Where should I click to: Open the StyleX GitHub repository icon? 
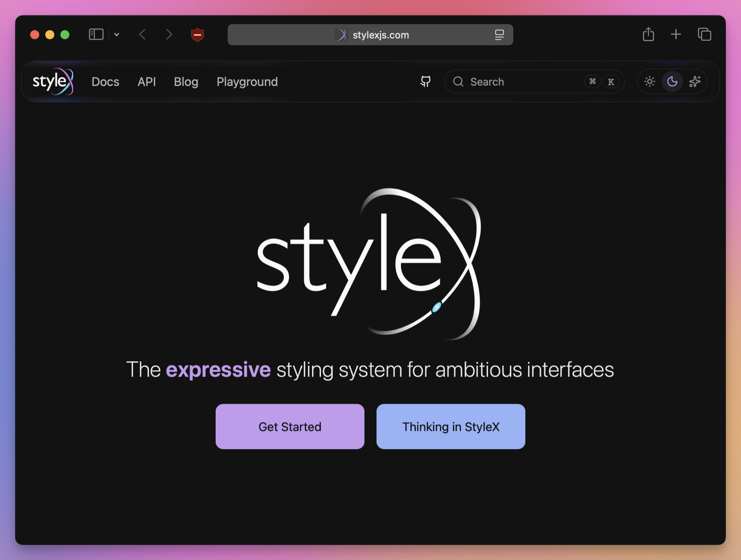pos(425,82)
